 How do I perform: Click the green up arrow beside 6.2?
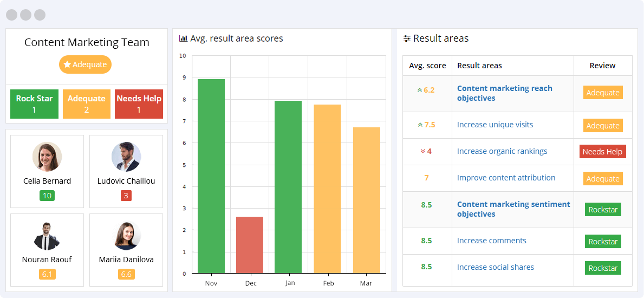420,90
